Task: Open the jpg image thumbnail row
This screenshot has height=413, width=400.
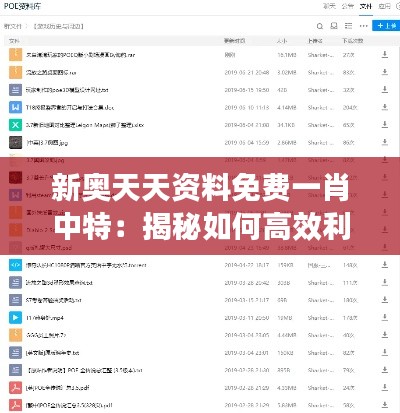Action: pos(200,142)
